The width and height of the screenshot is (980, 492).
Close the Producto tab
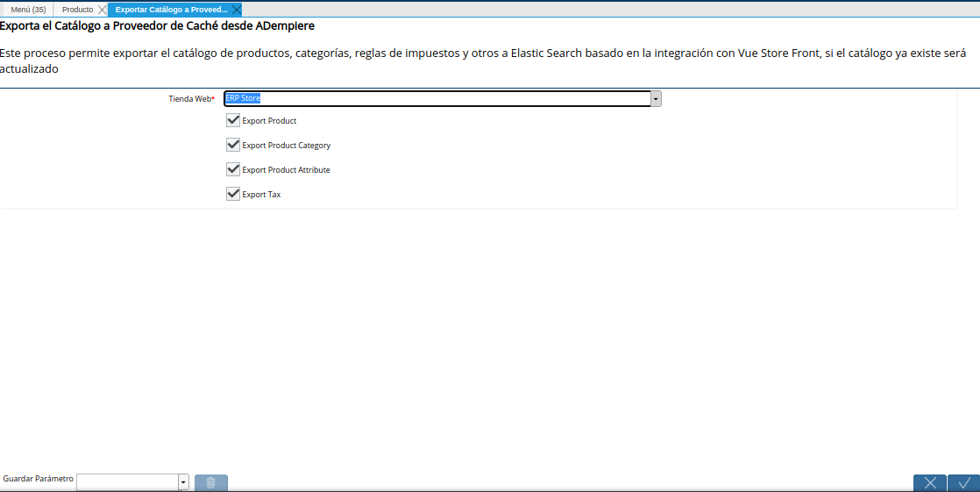(102, 10)
